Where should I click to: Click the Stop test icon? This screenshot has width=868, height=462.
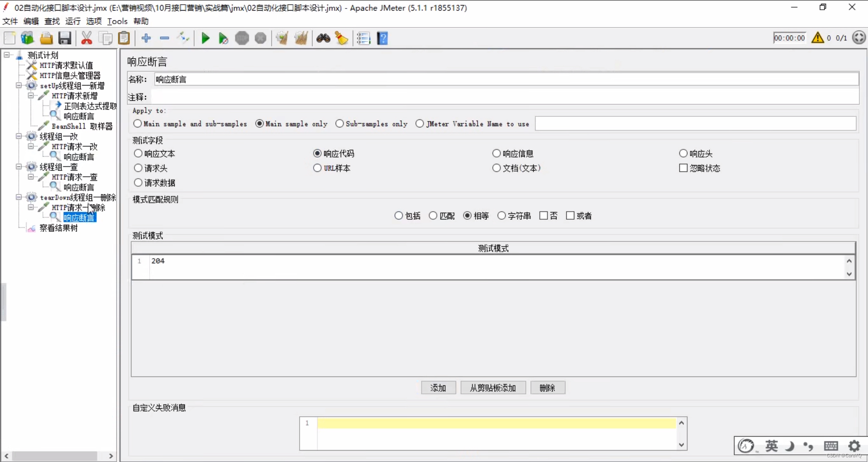(x=242, y=38)
